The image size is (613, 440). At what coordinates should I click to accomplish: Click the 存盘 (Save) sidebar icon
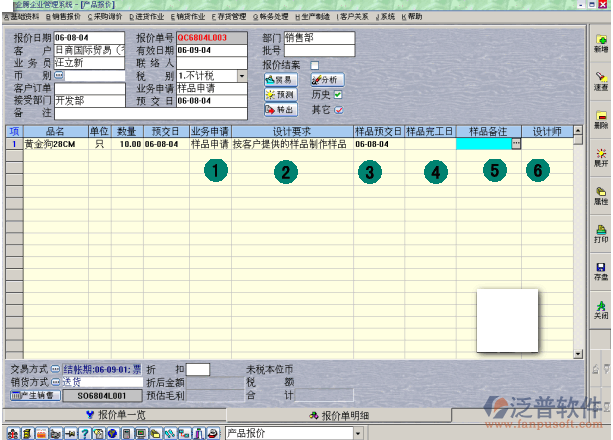600,271
